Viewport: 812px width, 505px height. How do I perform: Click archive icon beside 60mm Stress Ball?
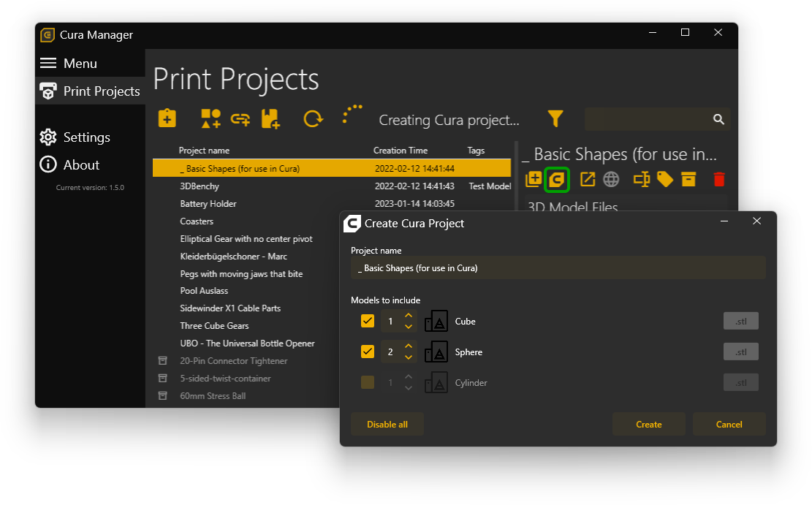coord(162,395)
